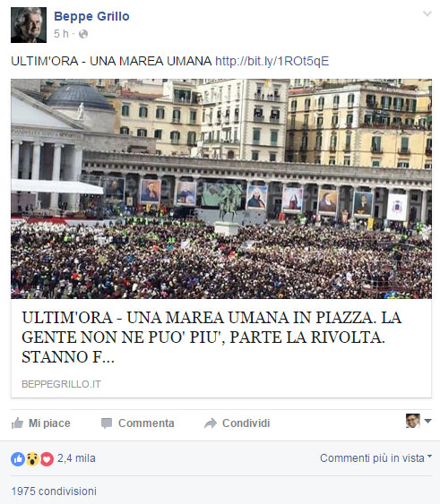
Task: Expand the Commenti più in vista sorting
Action: click(x=375, y=458)
